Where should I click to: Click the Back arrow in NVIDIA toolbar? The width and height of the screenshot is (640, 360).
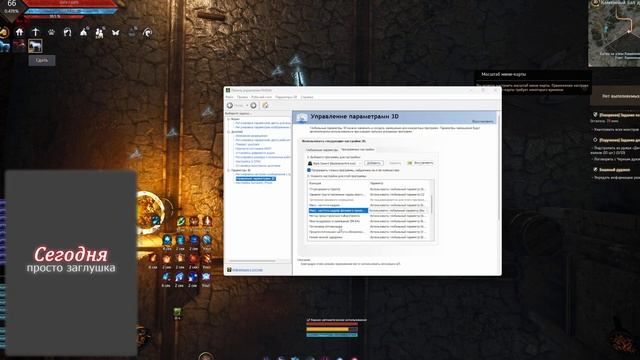coord(230,105)
